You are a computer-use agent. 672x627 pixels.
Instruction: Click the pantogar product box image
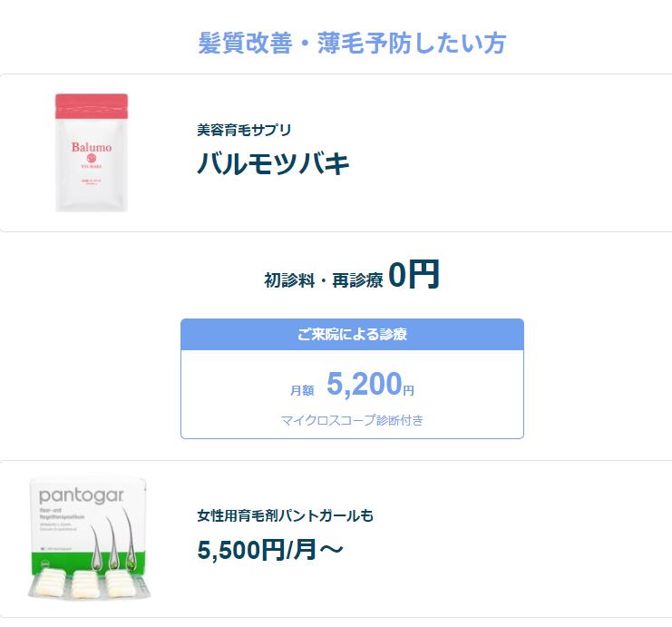88,526
